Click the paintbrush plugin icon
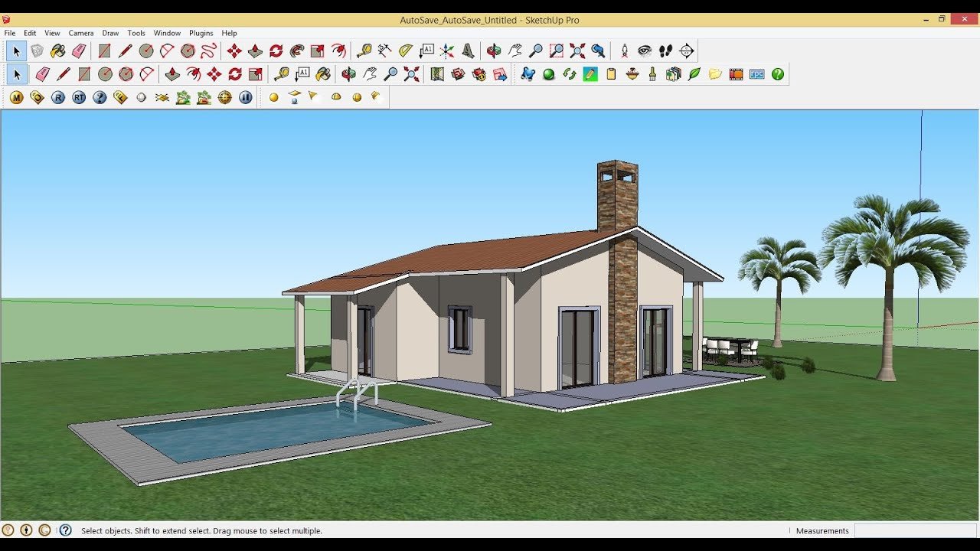The height and width of the screenshot is (551, 980). (652, 74)
